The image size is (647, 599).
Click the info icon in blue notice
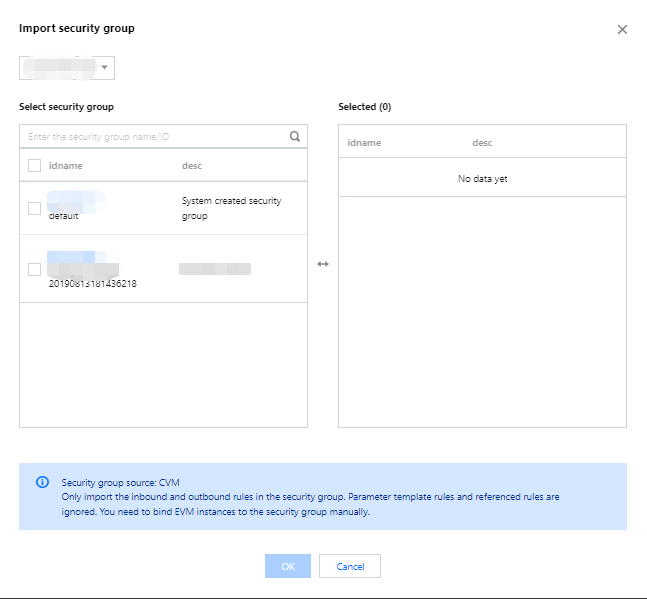click(42, 482)
